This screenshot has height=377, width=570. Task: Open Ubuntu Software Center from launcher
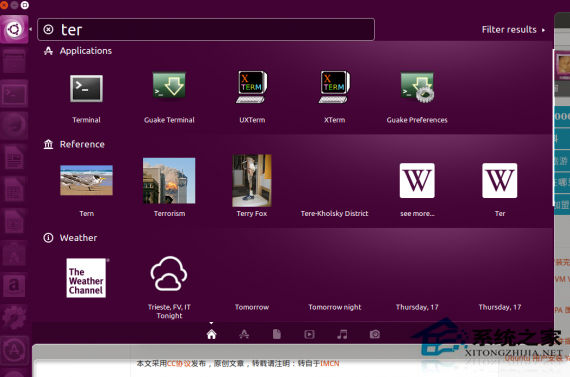tap(14, 254)
